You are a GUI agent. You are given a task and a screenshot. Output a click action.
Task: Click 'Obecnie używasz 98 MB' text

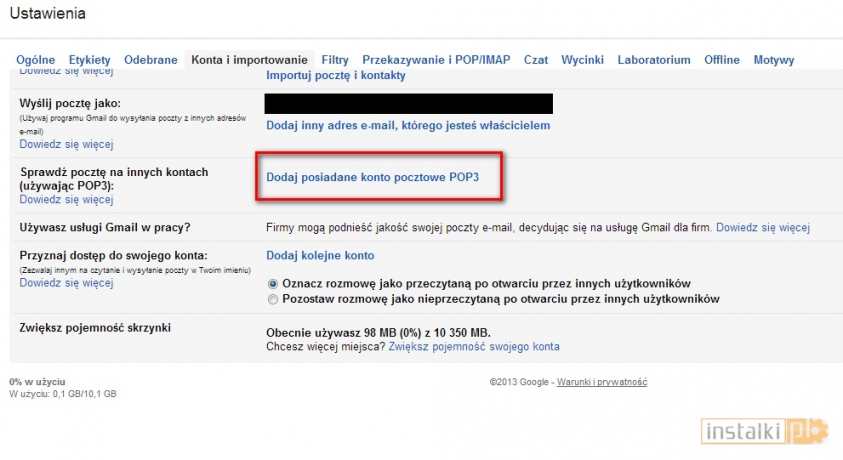378,333
